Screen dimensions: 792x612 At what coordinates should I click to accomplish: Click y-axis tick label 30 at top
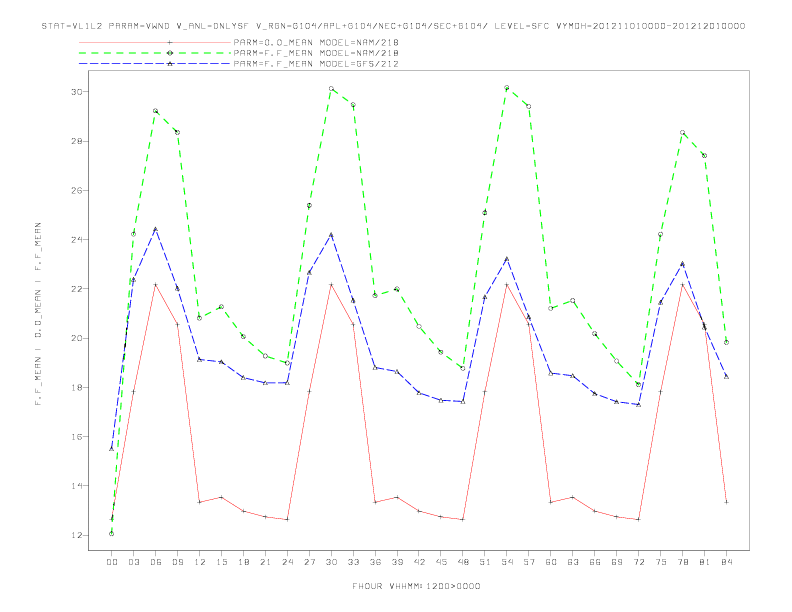click(76, 92)
